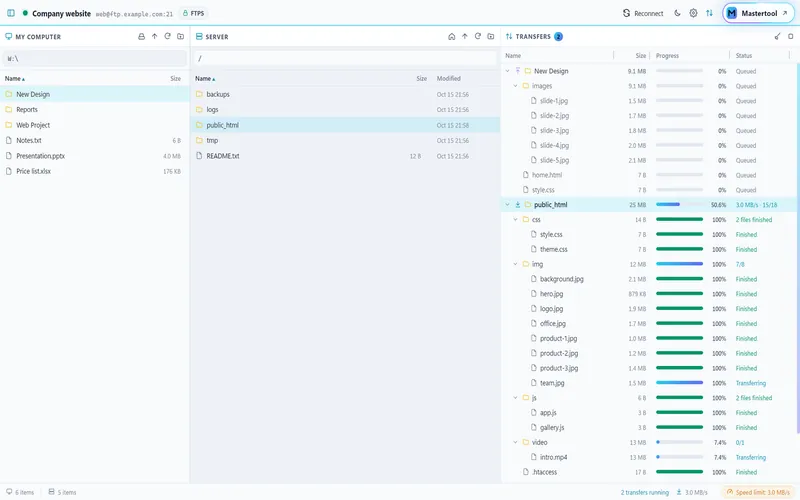Sort server files by Name column
The height and width of the screenshot is (500, 800).
tap(205, 79)
